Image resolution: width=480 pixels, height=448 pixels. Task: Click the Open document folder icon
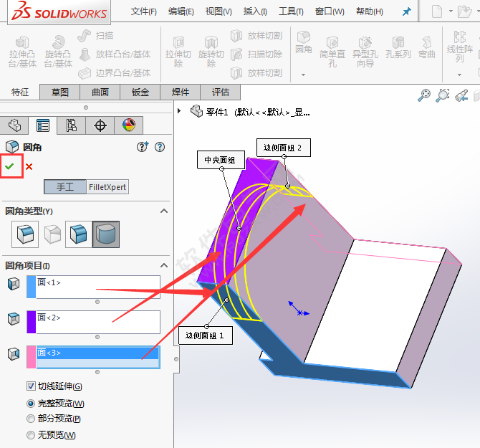[x=464, y=11]
